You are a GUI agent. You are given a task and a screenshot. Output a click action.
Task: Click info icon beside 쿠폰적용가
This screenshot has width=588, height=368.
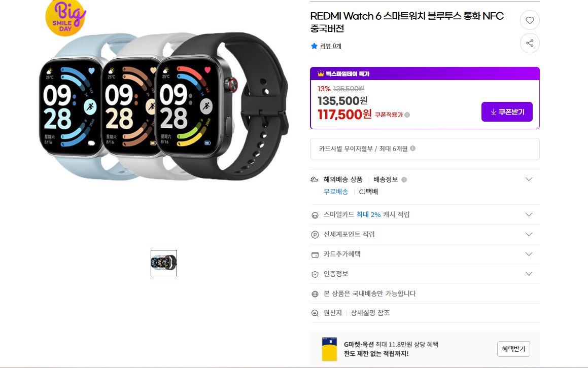pos(407,115)
